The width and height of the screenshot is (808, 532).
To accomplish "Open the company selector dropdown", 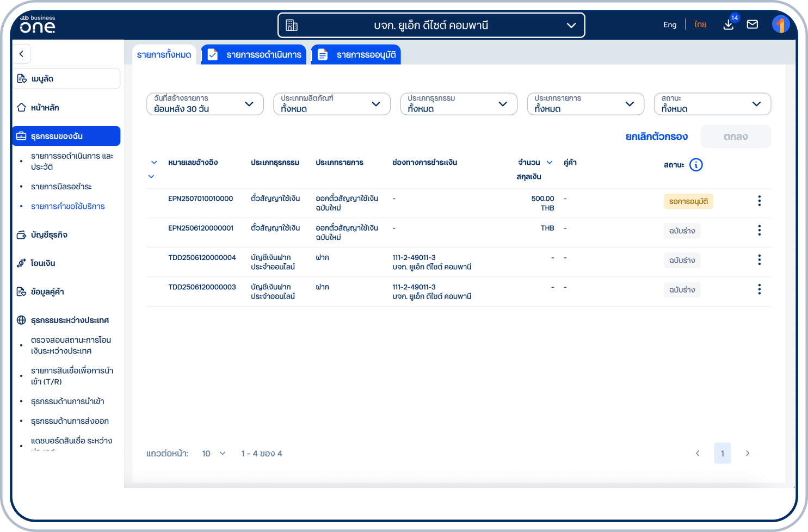I will pos(431,25).
